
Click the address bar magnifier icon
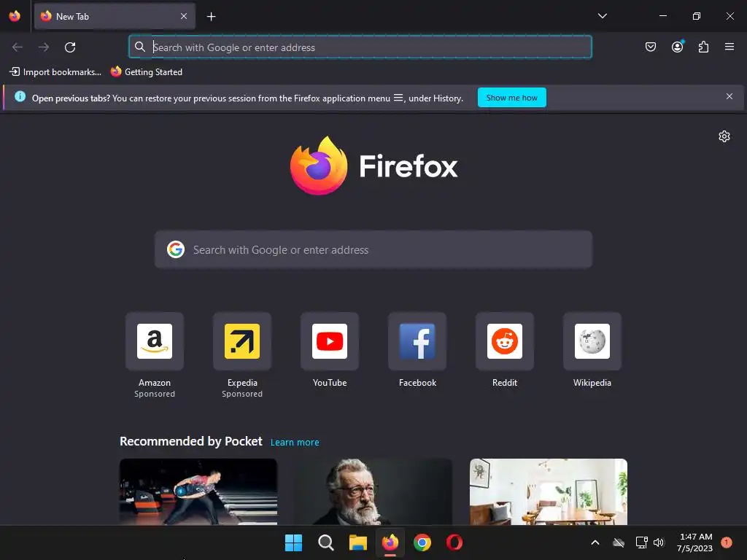tap(139, 47)
